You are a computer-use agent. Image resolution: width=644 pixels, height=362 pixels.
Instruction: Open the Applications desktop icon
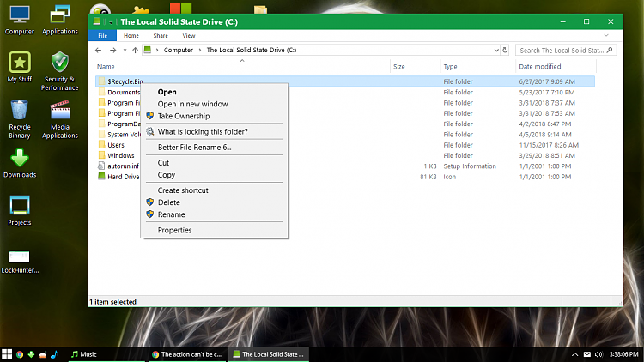[x=60, y=20]
